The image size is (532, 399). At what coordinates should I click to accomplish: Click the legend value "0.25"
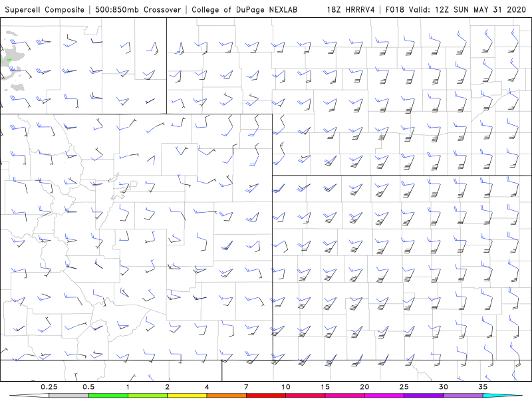(49, 387)
